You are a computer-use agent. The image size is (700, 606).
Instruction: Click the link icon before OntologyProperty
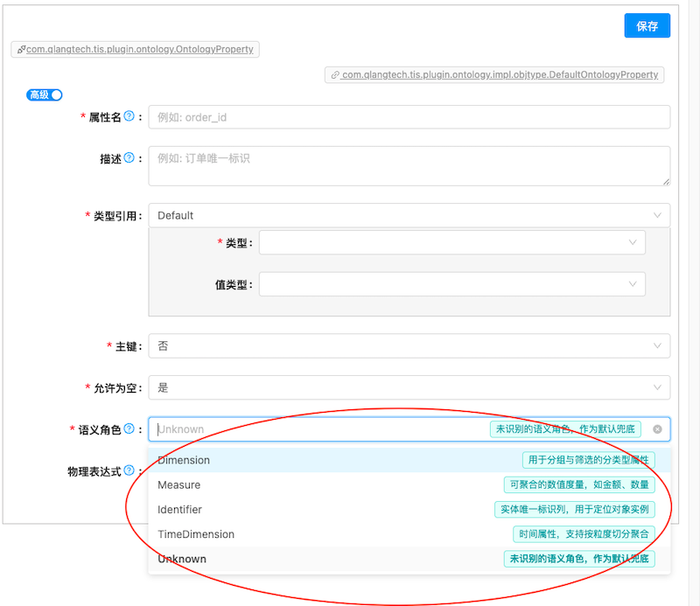pos(21,50)
